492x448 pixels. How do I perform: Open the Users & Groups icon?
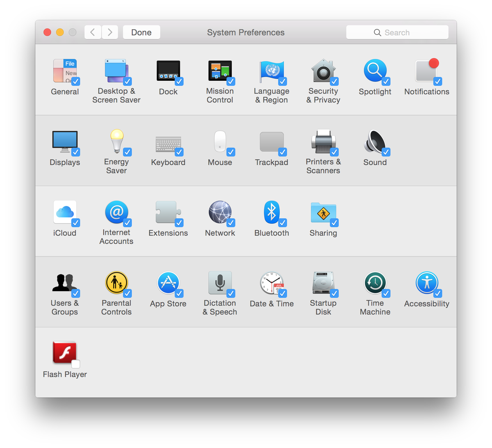(65, 283)
